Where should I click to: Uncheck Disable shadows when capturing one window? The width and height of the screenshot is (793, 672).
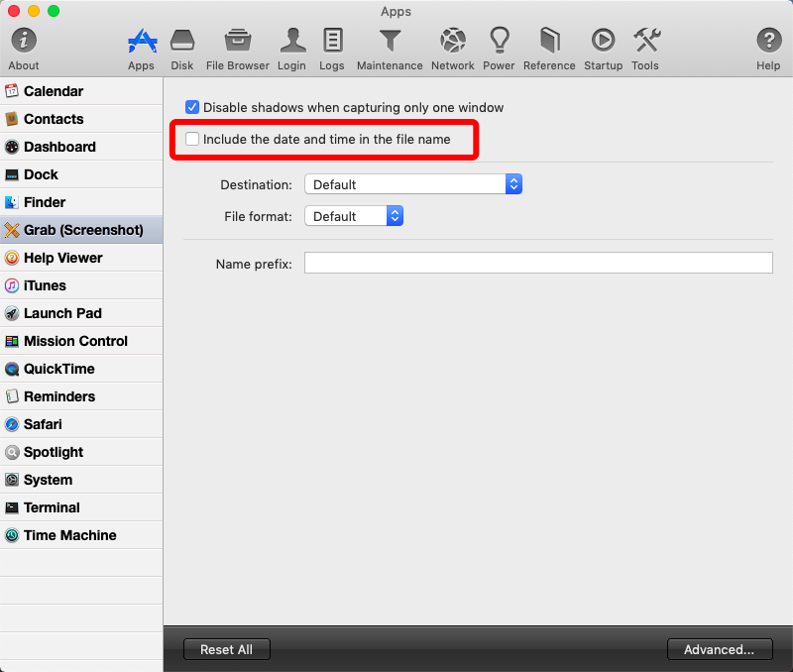[x=192, y=107]
